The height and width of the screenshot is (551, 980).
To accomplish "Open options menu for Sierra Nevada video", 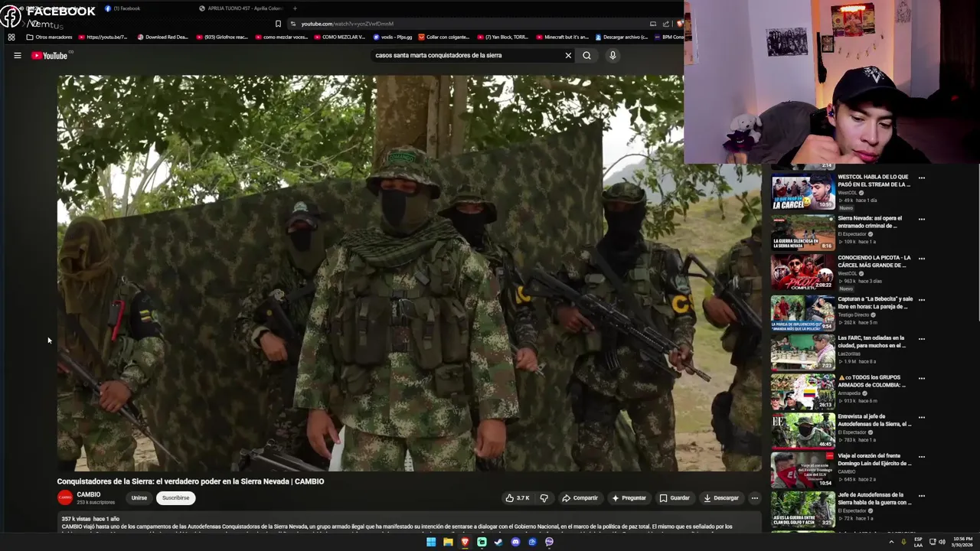I will tap(921, 219).
